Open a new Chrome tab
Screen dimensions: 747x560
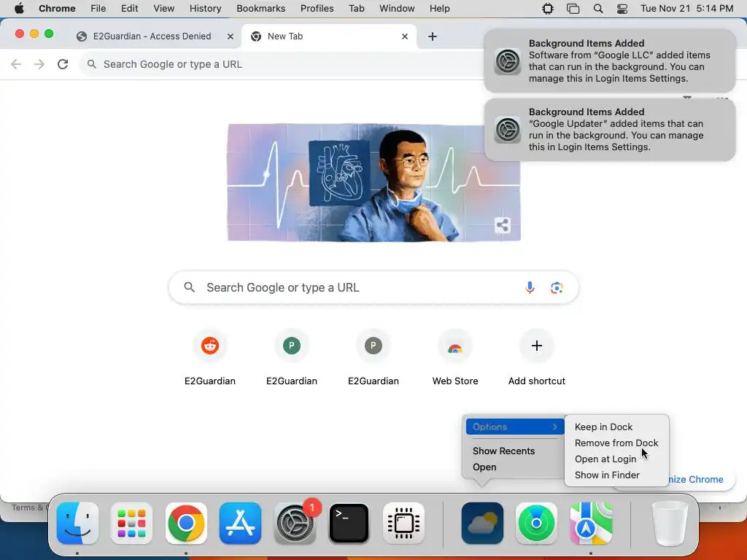pos(433,36)
